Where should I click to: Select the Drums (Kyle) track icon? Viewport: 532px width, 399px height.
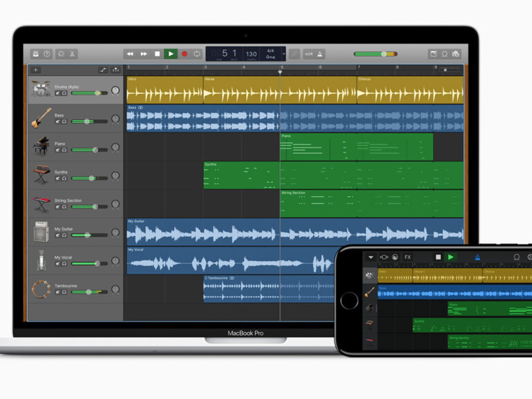tap(41, 89)
